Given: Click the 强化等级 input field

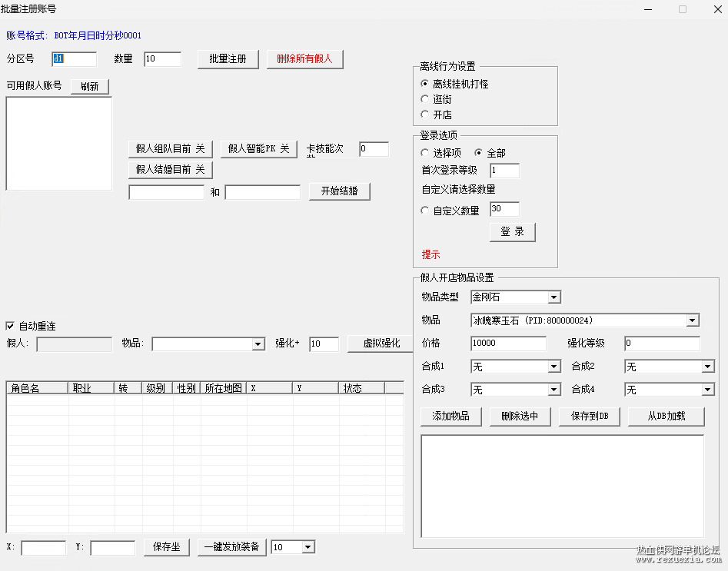Looking at the screenshot, I should [x=662, y=343].
